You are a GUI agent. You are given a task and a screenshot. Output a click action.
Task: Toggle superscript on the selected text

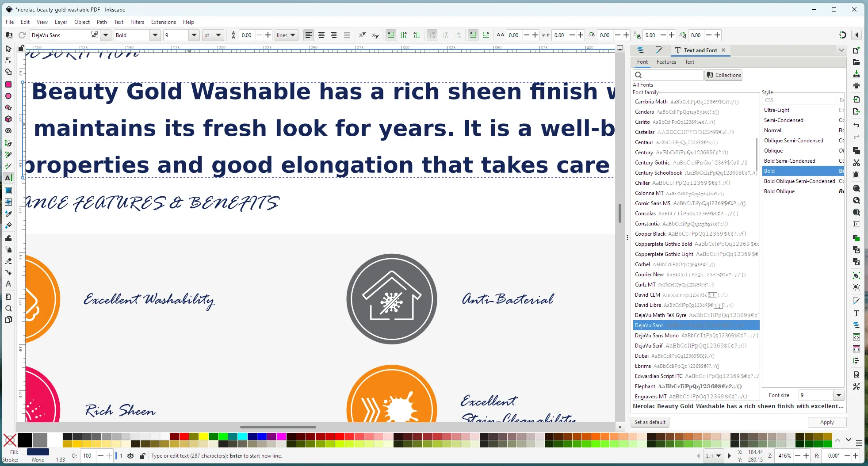363,35
